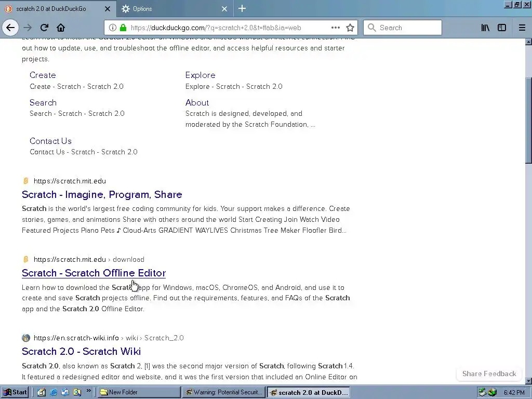Expand the quick launch overflow chevron
This screenshot has width=532, height=399.
[x=88, y=391]
